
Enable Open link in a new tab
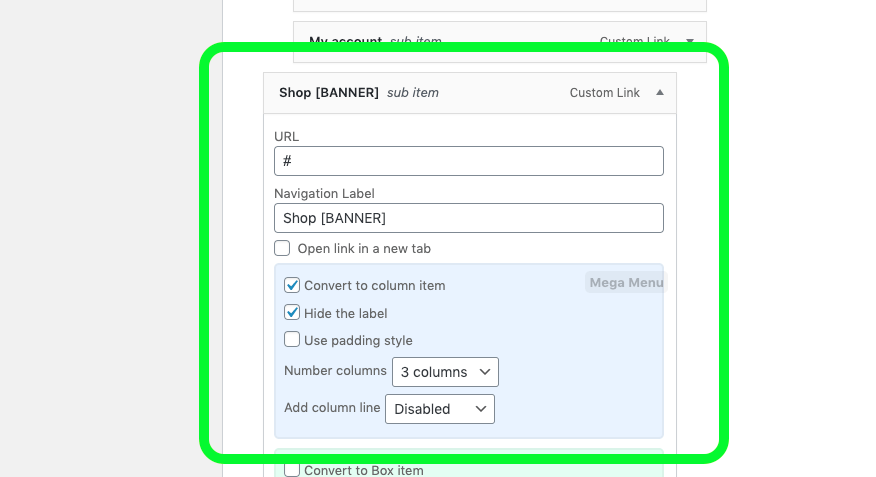click(x=282, y=248)
